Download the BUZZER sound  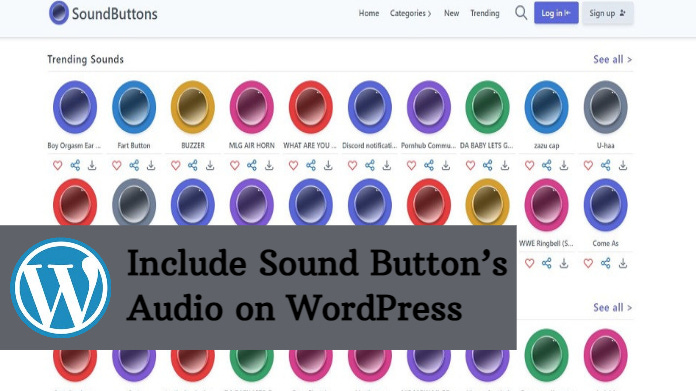[x=210, y=166]
